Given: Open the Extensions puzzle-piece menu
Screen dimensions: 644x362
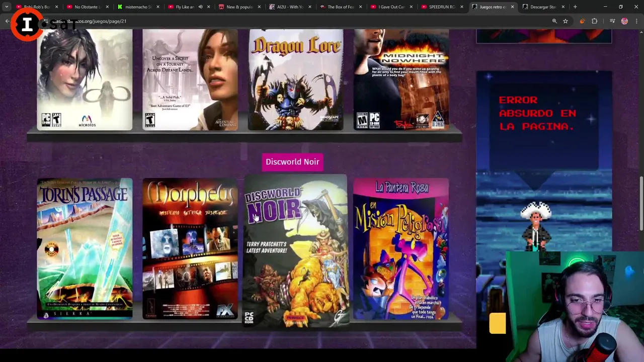Looking at the screenshot, I should click(595, 21).
